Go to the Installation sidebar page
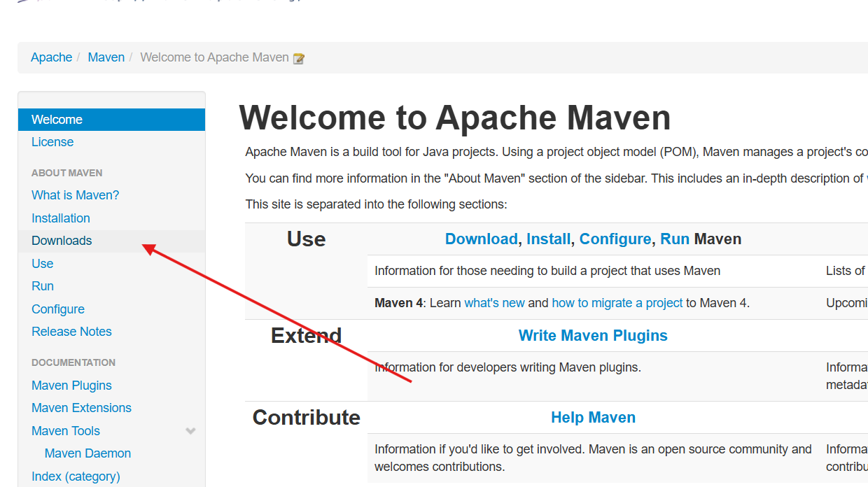 coord(61,218)
